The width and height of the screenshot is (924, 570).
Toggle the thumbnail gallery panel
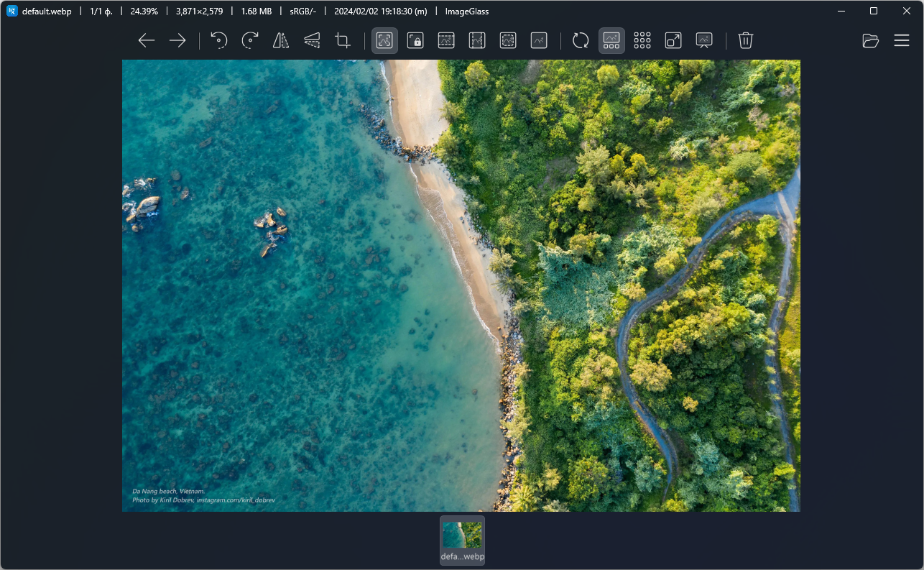pos(611,41)
